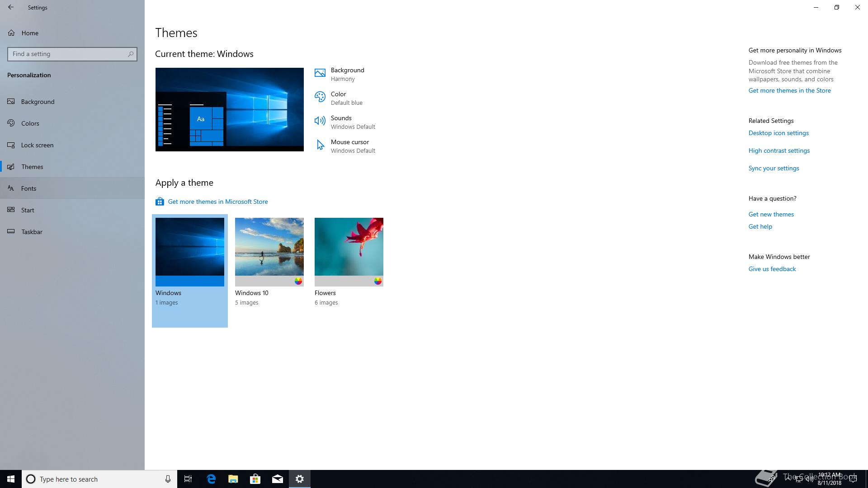Click the Background picture icon
868x488 pixels.
pyautogui.click(x=320, y=73)
